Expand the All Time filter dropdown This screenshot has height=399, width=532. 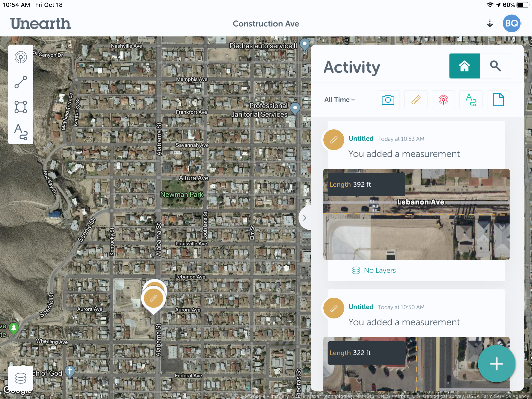[x=339, y=100]
